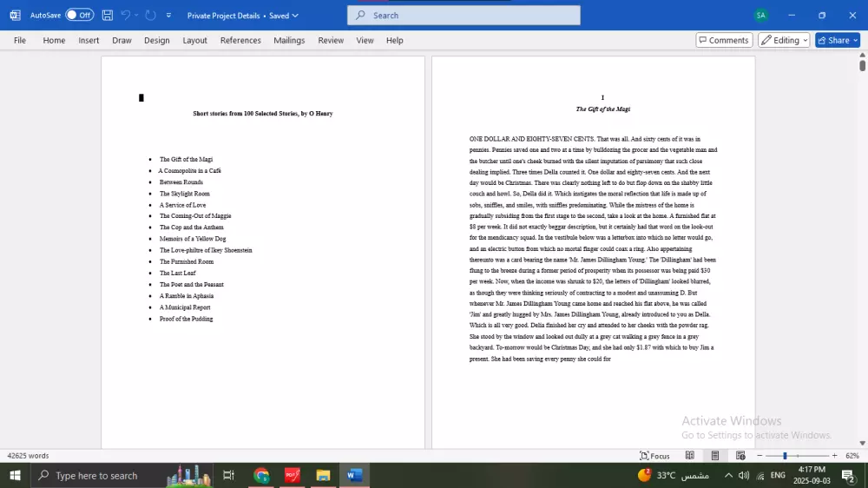868x488 pixels.
Task: Open the View tab
Action: click(365, 40)
